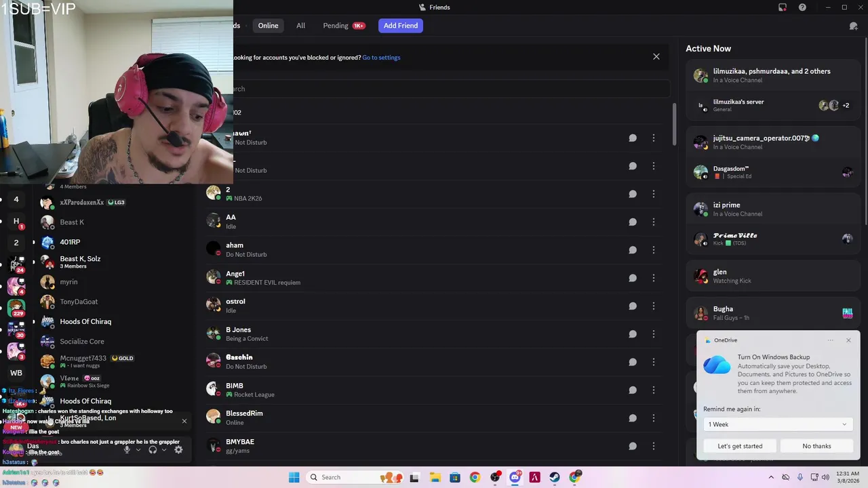868x488 pixels.
Task: Open DM with Mcnugget7433
Action: tap(115, 361)
